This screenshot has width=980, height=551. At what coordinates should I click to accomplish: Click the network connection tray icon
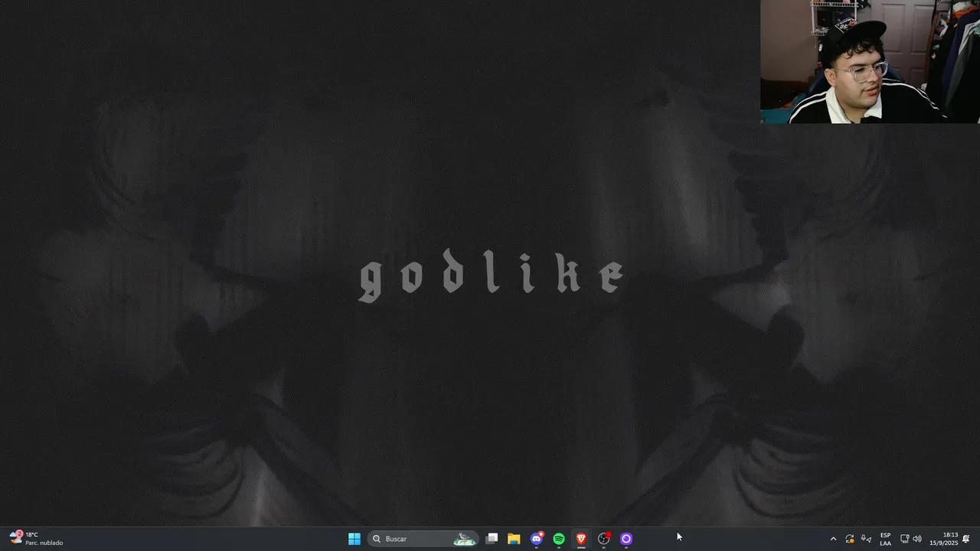pos(904,539)
